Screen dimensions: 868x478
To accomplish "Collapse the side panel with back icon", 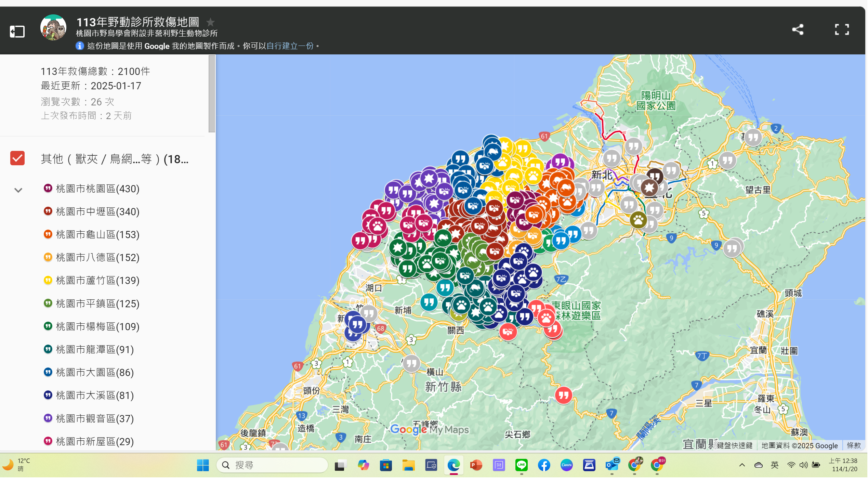I will coord(17,31).
